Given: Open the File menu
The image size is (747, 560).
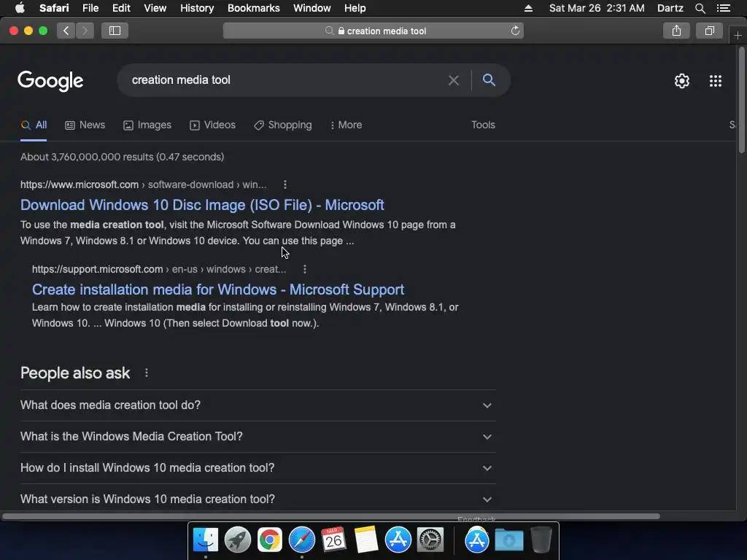Looking at the screenshot, I should coord(90,8).
